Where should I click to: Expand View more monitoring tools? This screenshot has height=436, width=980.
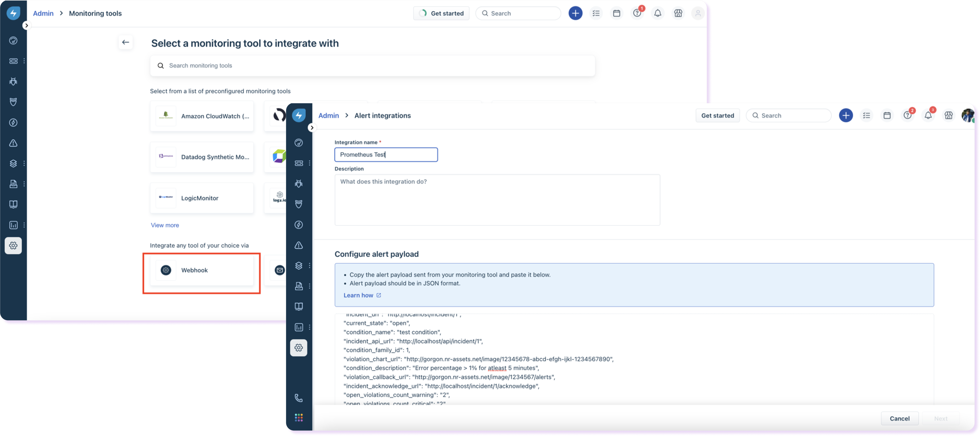point(165,225)
